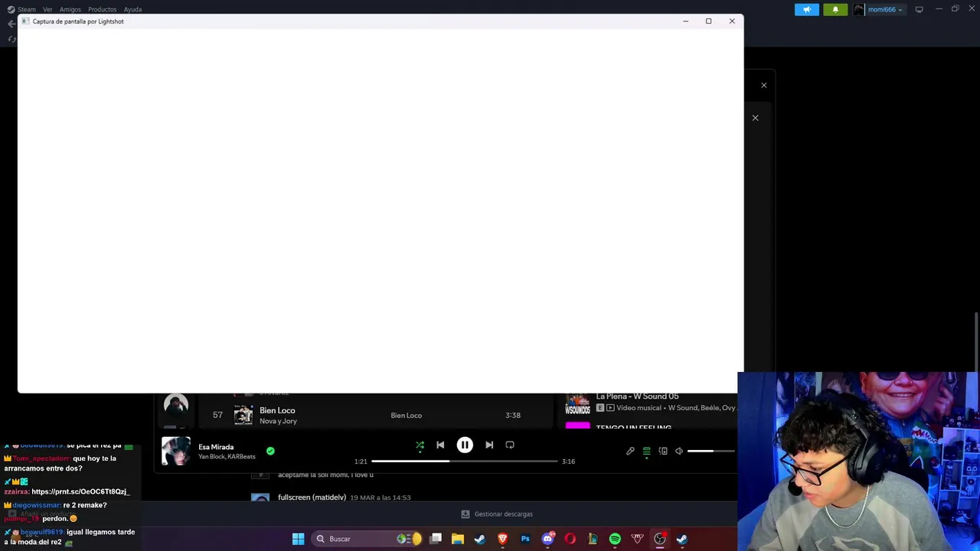Open Discord from the taskbar
This screenshot has height=551, width=980.
(547, 539)
